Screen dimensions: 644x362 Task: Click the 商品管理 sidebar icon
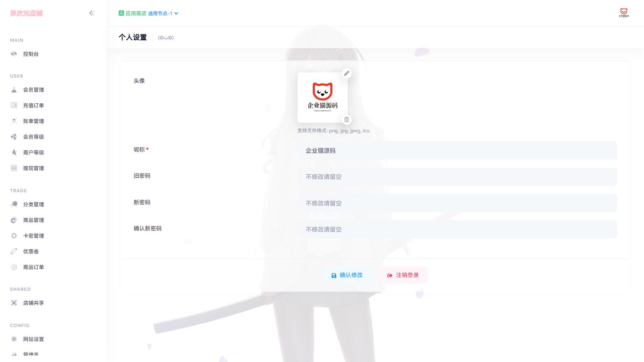(x=14, y=220)
